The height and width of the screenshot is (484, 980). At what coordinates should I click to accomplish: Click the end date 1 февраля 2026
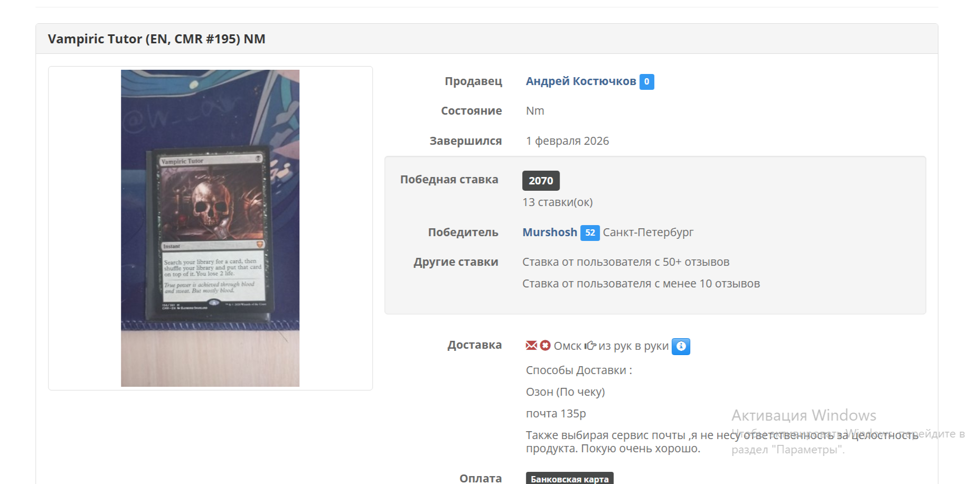tap(567, 141)
